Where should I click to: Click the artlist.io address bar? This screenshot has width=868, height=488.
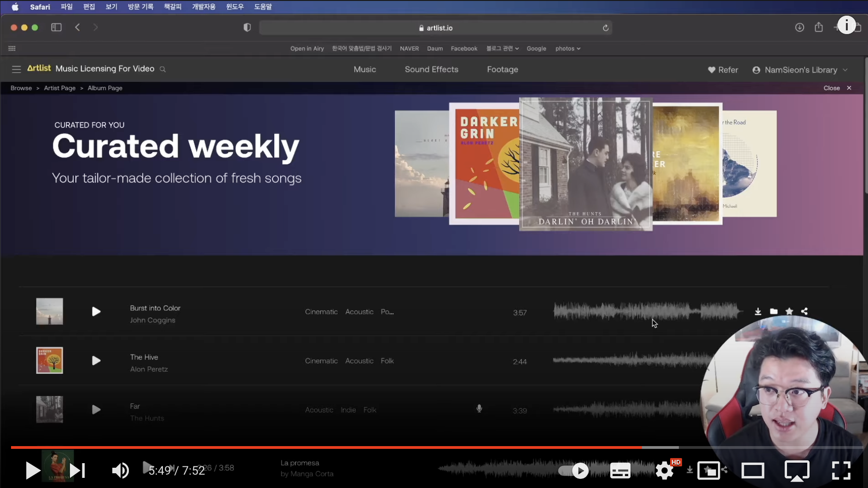point(435,28)
